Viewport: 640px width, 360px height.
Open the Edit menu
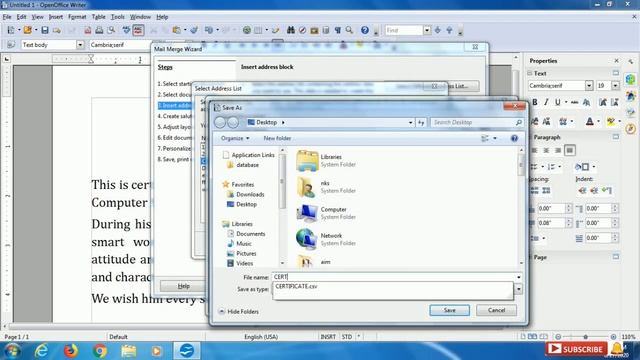(21, 17)
